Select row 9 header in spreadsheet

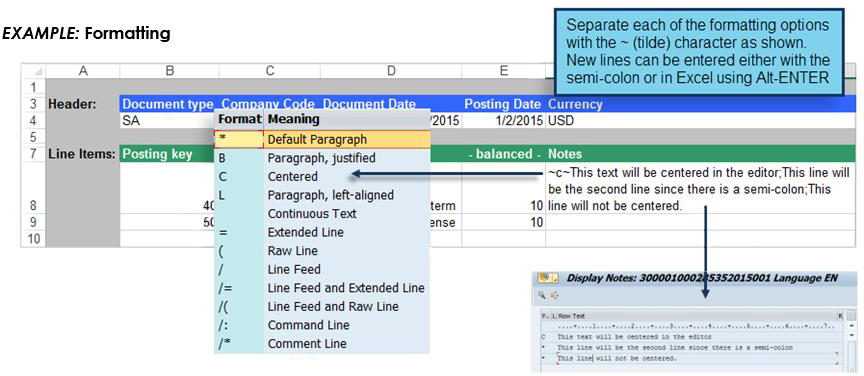[x=34, y=223]
